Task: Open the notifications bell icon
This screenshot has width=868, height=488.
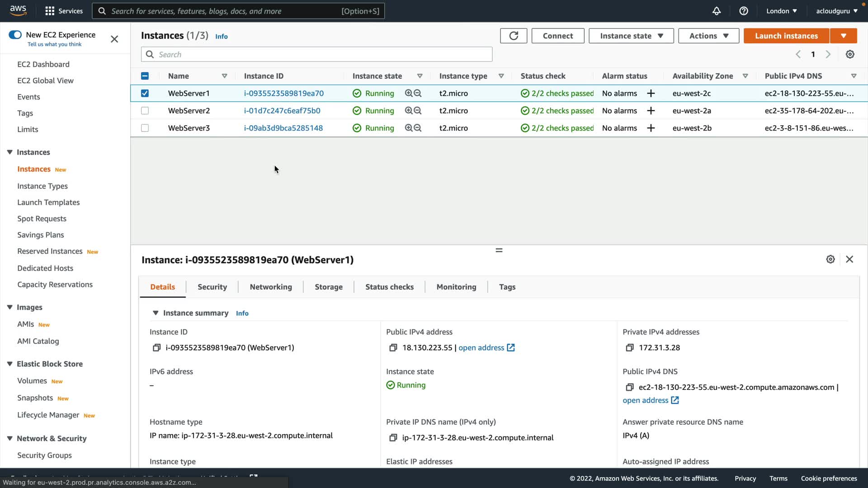Action: (717, 11)
